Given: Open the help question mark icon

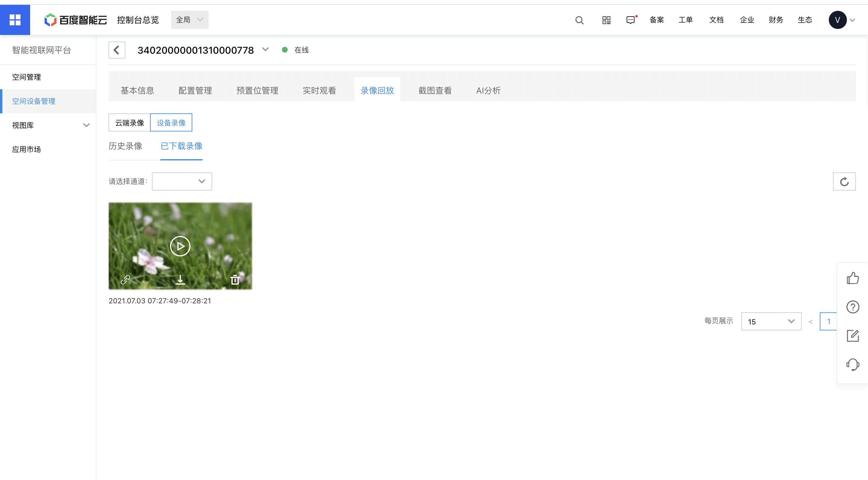Looking at the screenshot, I should click(853, 307).
